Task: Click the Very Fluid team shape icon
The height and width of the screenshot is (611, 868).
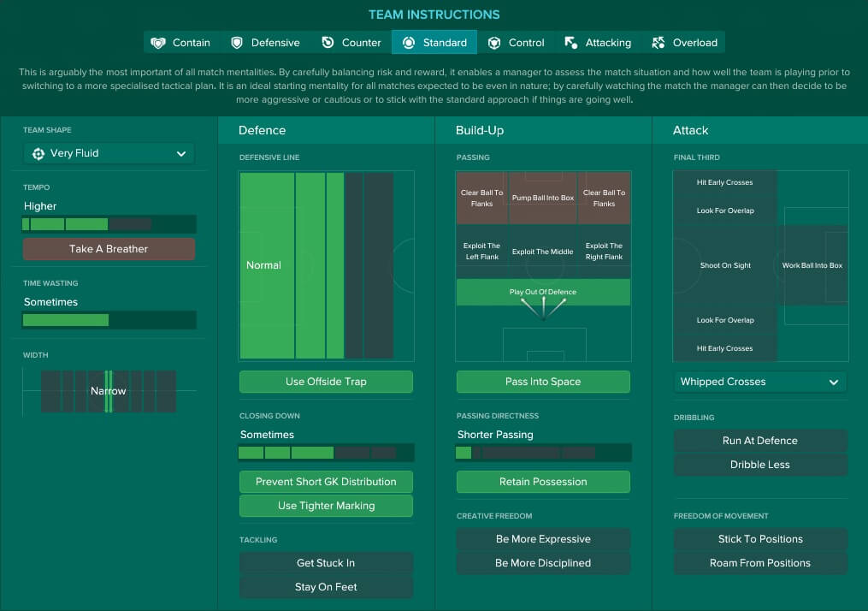Action: 38,154
